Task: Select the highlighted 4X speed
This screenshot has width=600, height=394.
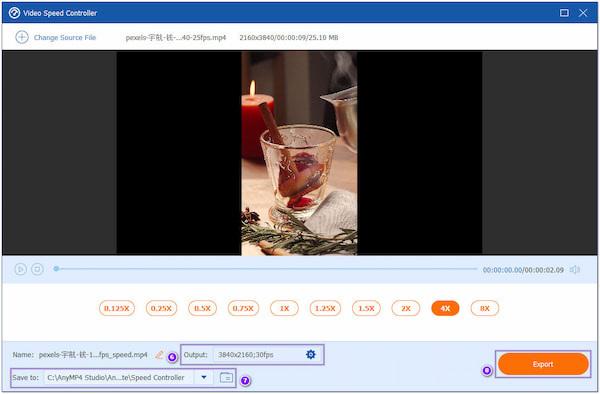Action: point(445,308)
